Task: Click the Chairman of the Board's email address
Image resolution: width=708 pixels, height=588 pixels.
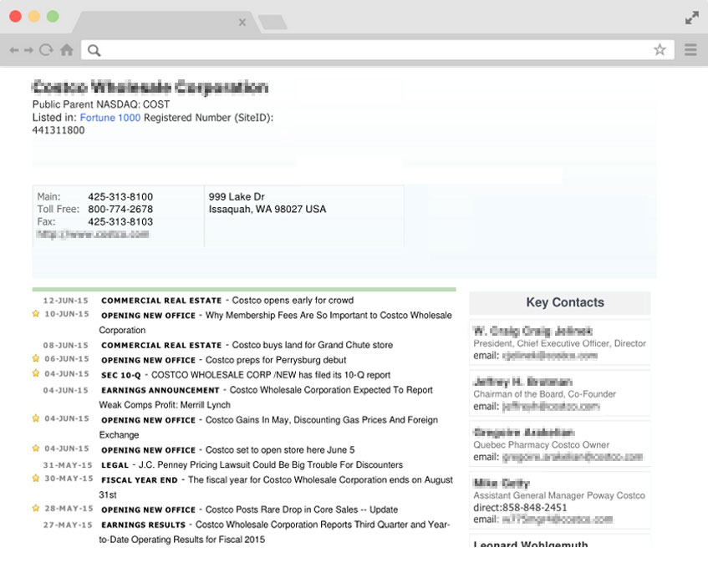Action: pos(551,407)
